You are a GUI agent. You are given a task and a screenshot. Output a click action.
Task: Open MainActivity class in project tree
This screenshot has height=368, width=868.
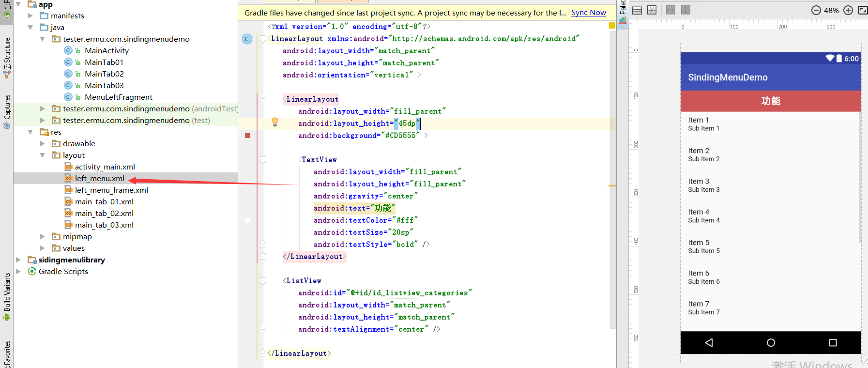[x=107, y=50]
